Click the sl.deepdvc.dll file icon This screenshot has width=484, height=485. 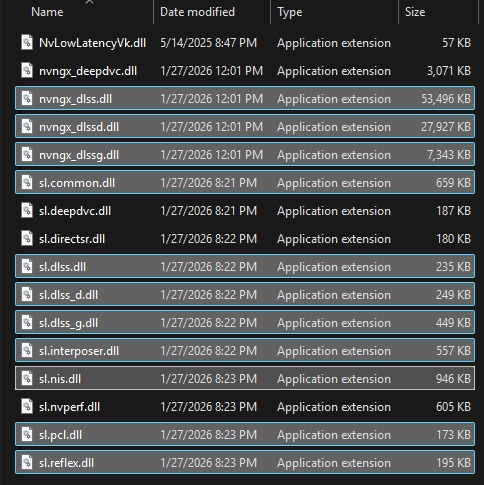27,211
